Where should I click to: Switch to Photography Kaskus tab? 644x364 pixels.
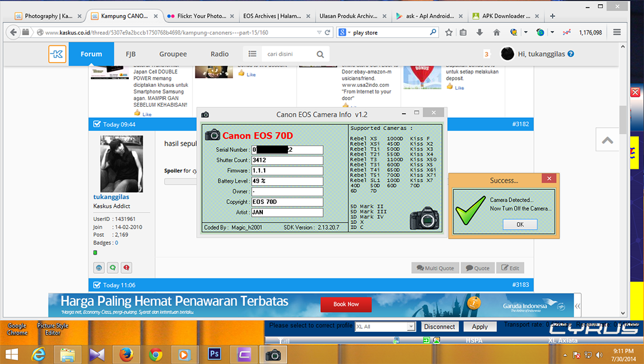[x=47, y=16]
